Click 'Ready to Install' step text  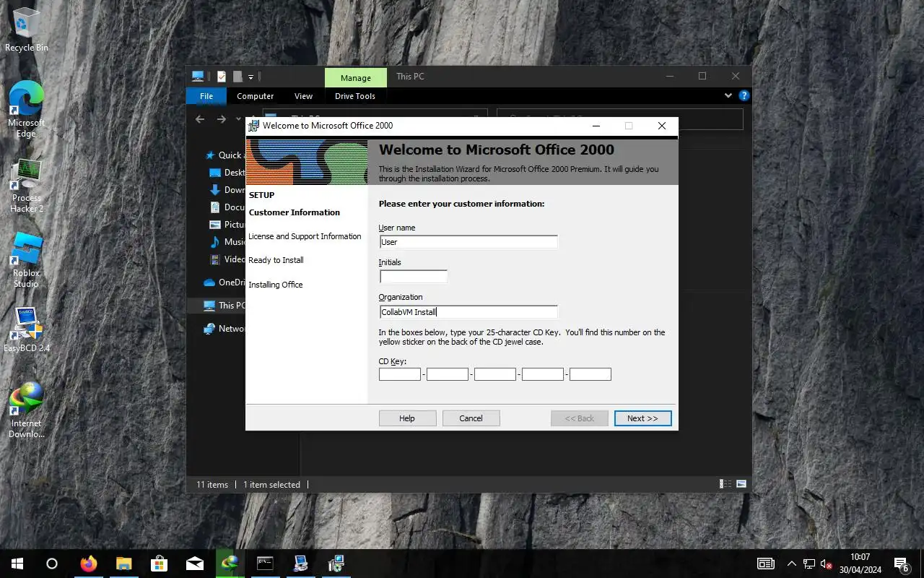point(276,260)
